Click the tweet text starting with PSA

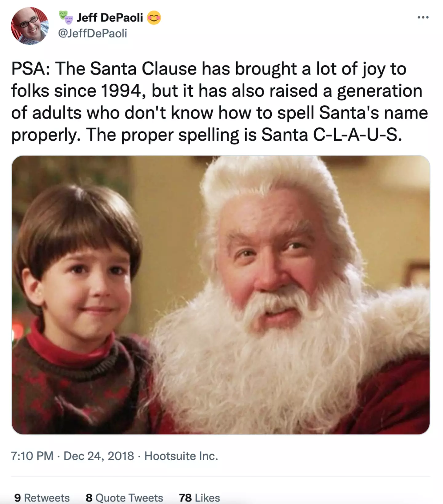click(x=215, y=102)
